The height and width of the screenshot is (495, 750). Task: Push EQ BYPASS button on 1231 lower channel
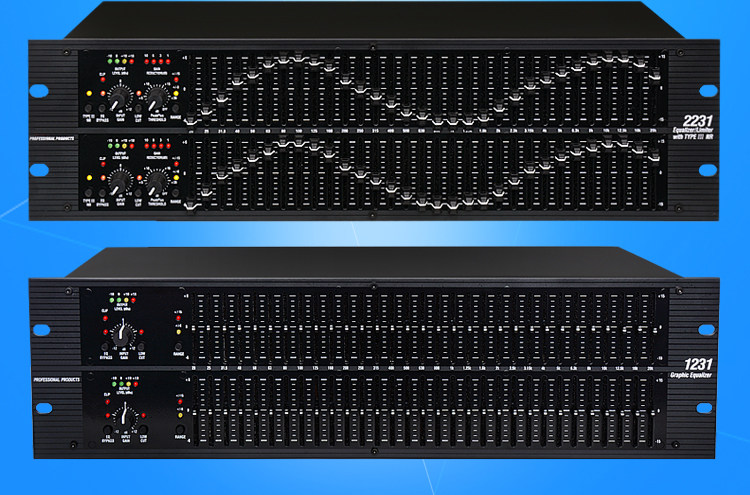pos(108,429)
